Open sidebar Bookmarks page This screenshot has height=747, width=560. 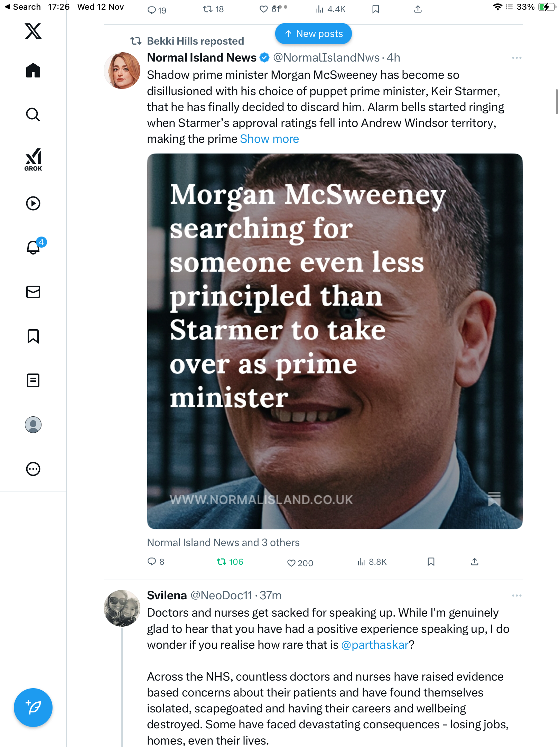[33, 336]
